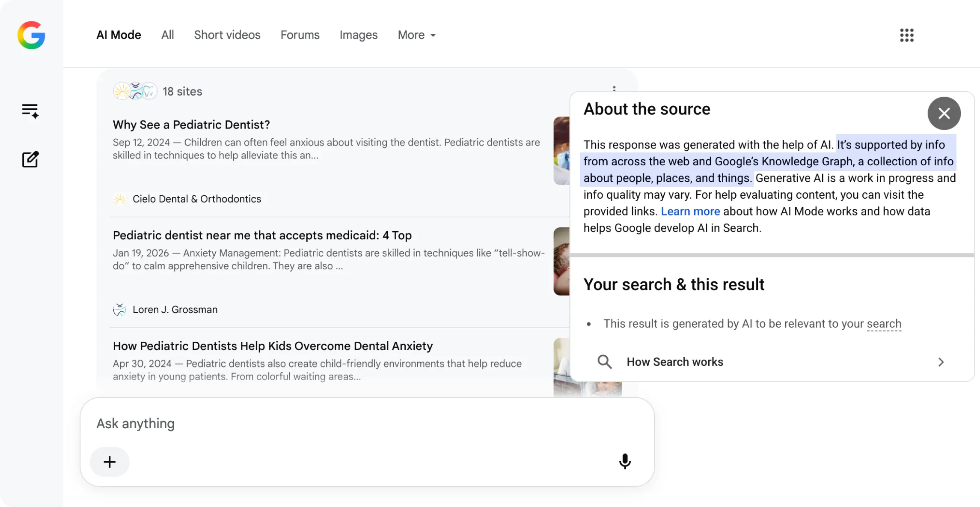
Task: Click the 18 sites favicon cluster
Action: pyautogui.click(x=135, y=91)
